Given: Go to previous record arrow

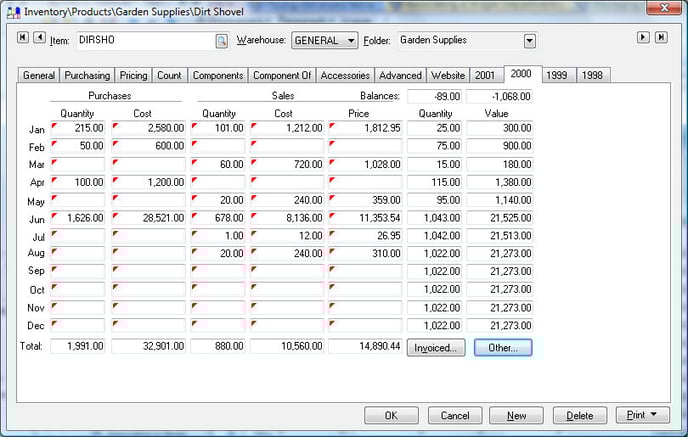Looking at the screenshot, I should click(39, 37).
